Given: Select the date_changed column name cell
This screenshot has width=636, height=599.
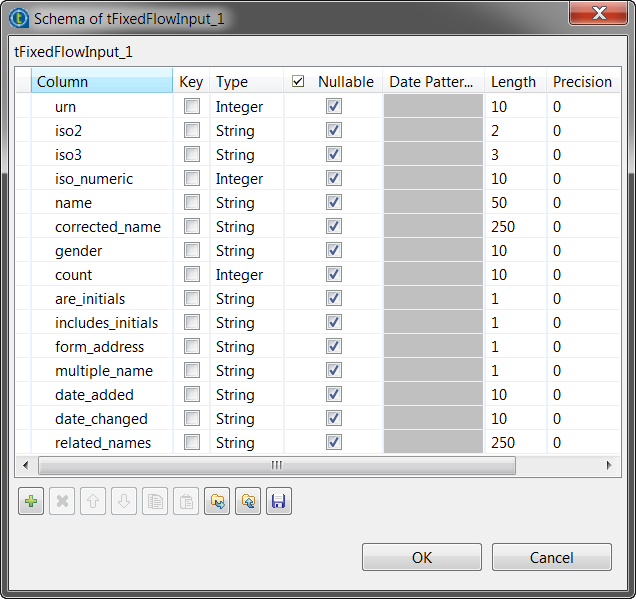Looking at the screenshot, I should click(x=102, y=419).
